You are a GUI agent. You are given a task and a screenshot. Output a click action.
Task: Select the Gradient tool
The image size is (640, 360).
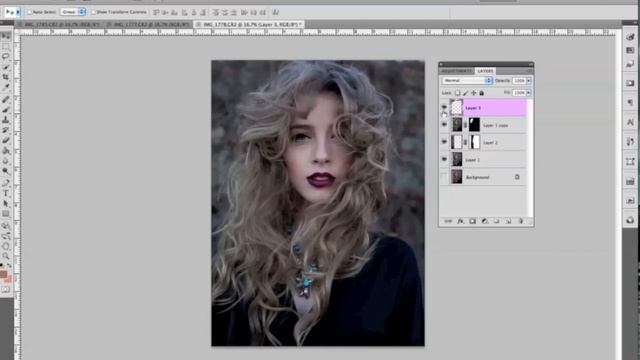[6, 150]
